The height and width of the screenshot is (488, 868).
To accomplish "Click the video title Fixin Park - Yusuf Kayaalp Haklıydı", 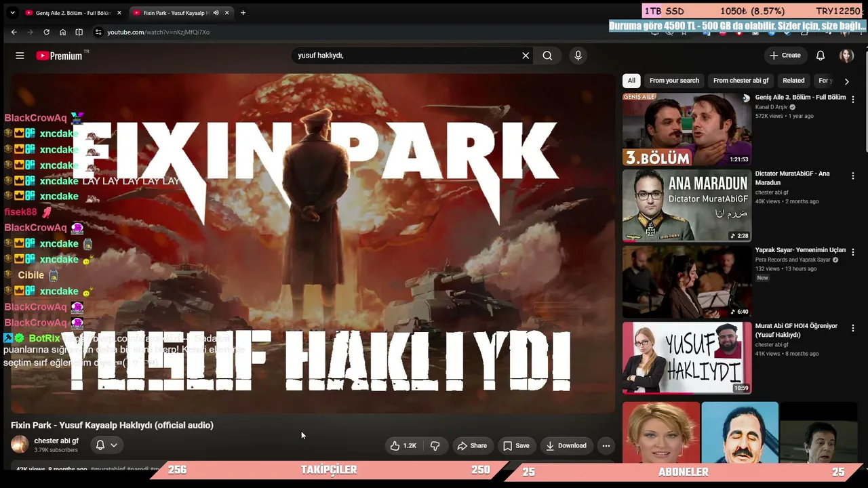I will [112, 425].
